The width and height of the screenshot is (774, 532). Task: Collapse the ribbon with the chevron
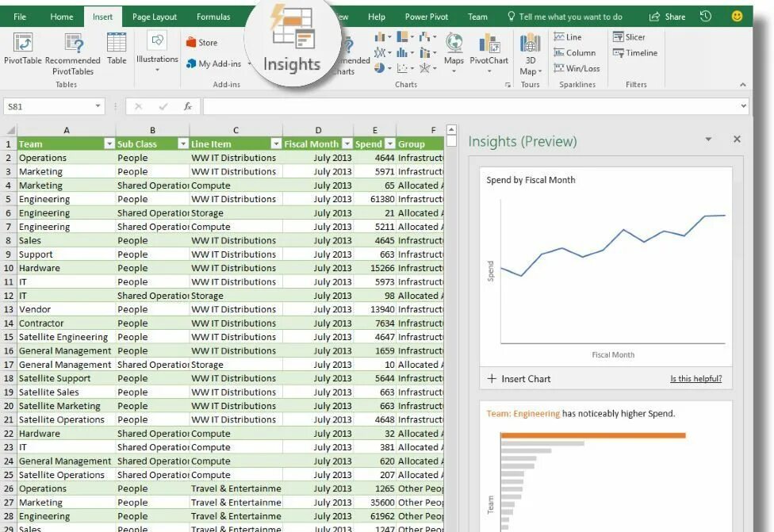[743, 85]
